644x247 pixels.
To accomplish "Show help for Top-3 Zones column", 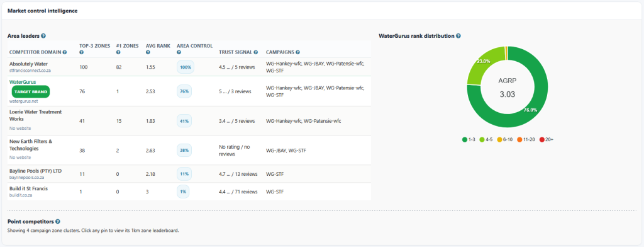I will 81,52.
